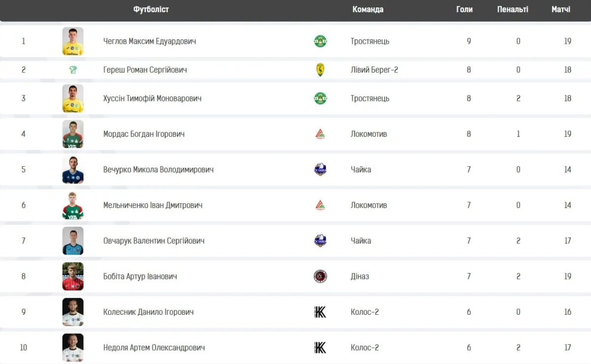Viewport: 591px width, 364px height.
Task: Click the Лівий Берег-2 club logo
Action: (320, 70)
